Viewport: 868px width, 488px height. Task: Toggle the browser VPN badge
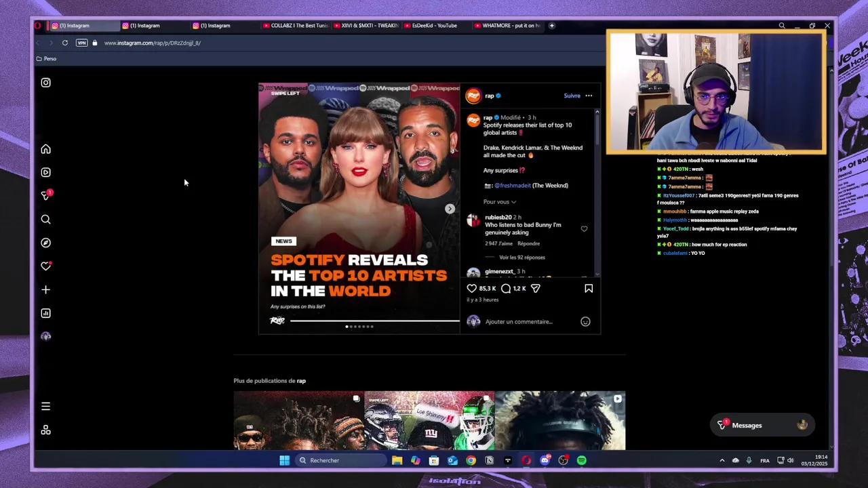point(81,43)
